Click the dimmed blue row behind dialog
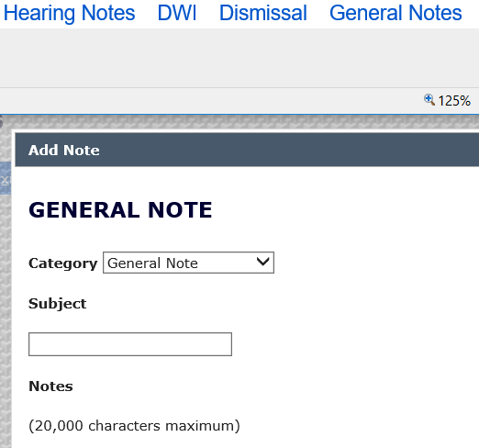The height and width of the screenshot is (448, 479). click(x=6, y=178)
